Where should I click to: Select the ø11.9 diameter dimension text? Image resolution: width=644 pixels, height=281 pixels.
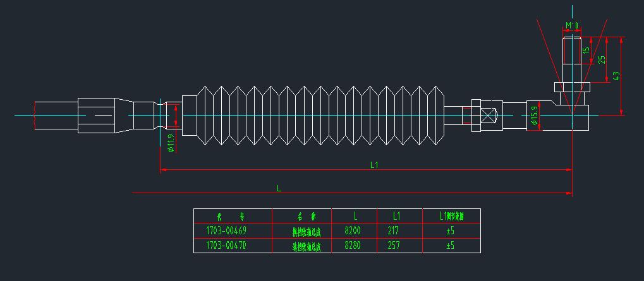[x=171, y=145]
